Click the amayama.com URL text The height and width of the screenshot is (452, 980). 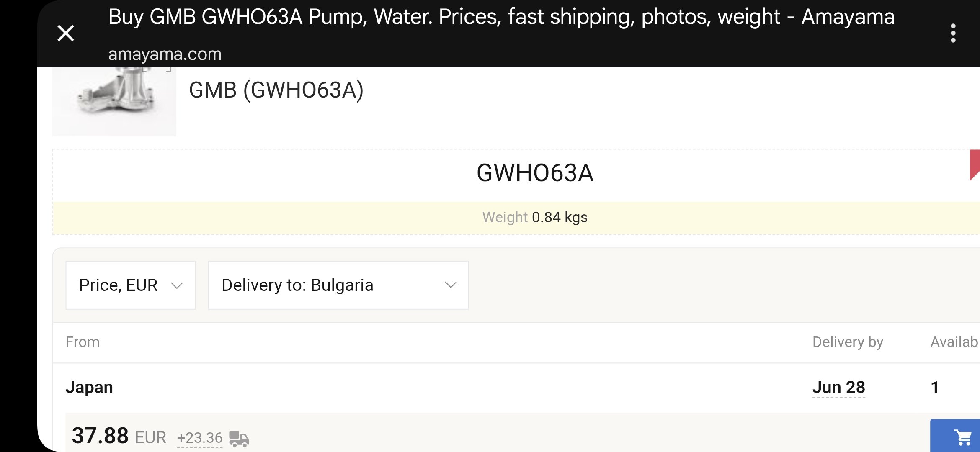pyautogui.click(x=165, y=54)
